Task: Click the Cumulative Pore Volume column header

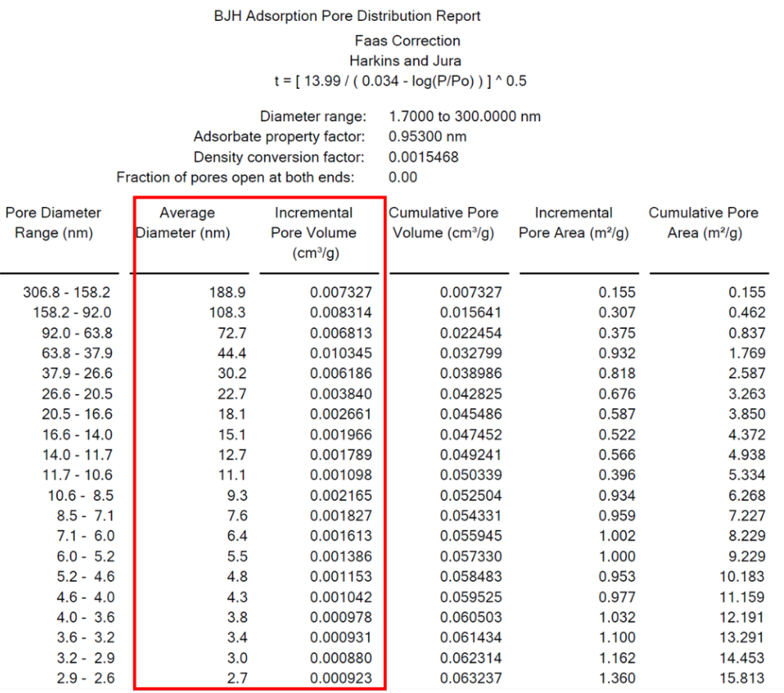Action: pos(443,223)
